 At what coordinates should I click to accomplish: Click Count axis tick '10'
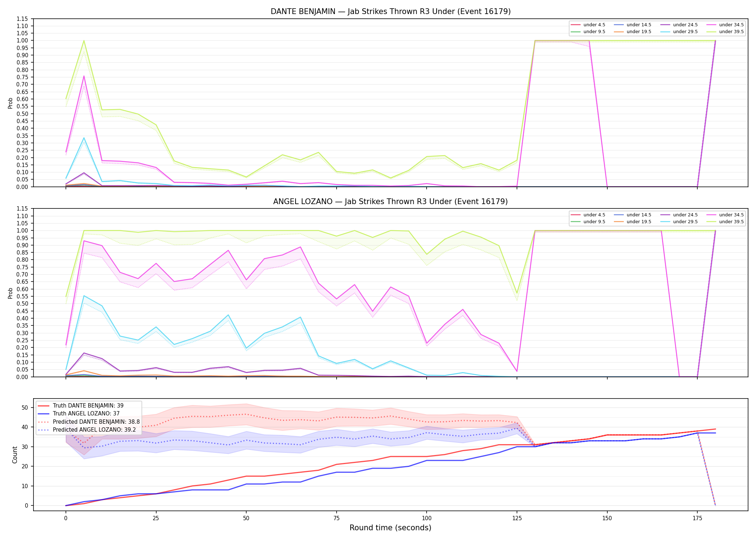click(x=25, y=486)
